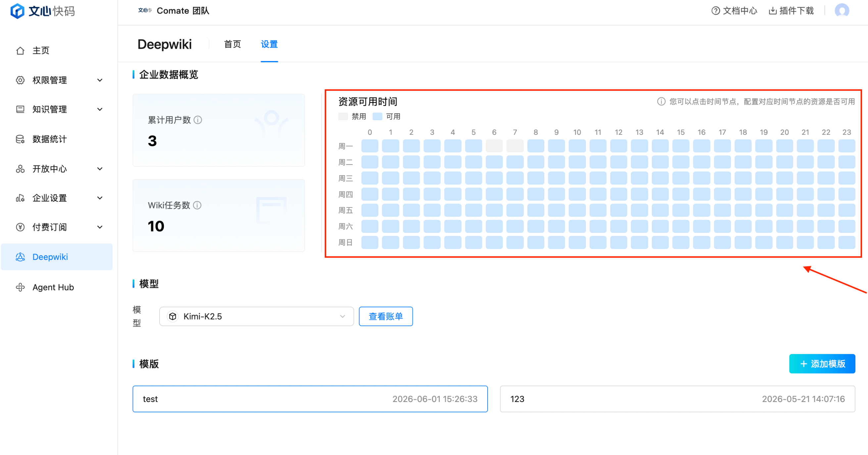Toggle 周四 hour 18 availability slot

pos(743,194)
